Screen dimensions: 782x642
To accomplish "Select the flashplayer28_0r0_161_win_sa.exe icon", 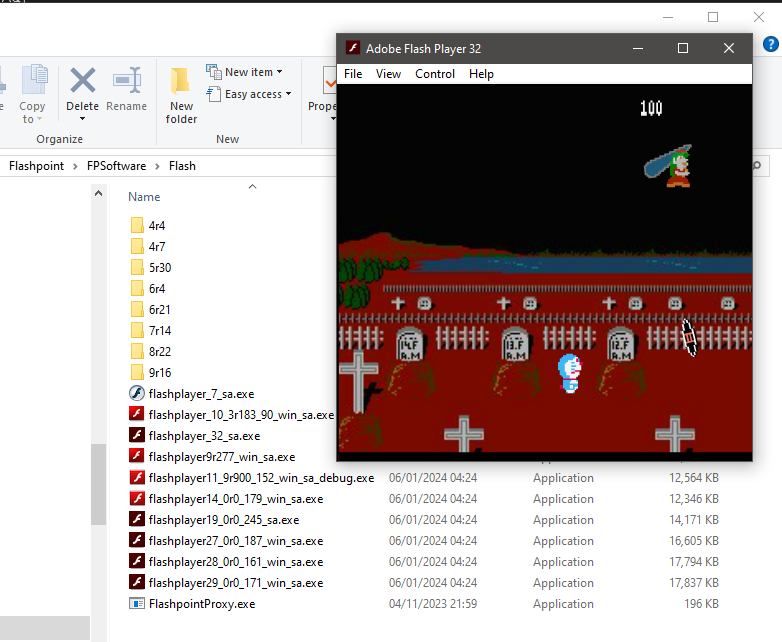I will (137, 561).
